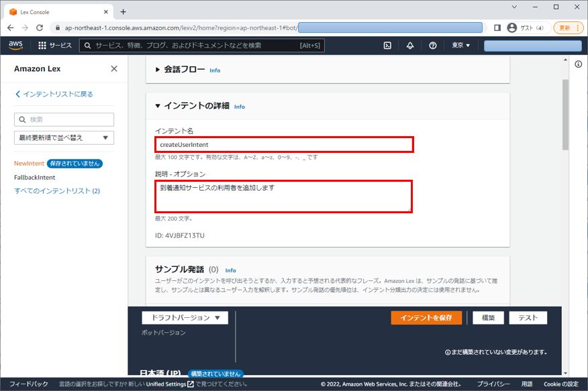Collapse the インテントの詳細 section
The width and height of the screenshot is (588, 391).
tap(158, 106)
